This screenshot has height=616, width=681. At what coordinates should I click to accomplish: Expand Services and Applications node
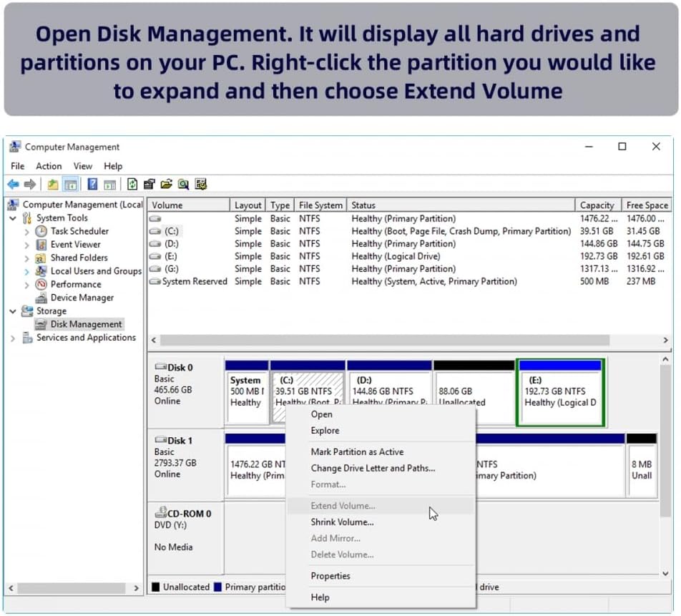[x=13, y=338]
